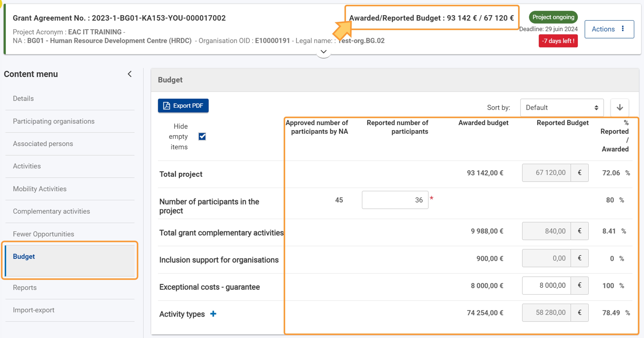Export the budget as PDF
Viewport: 644px width, 338px height.
click(x=183, y=106)
